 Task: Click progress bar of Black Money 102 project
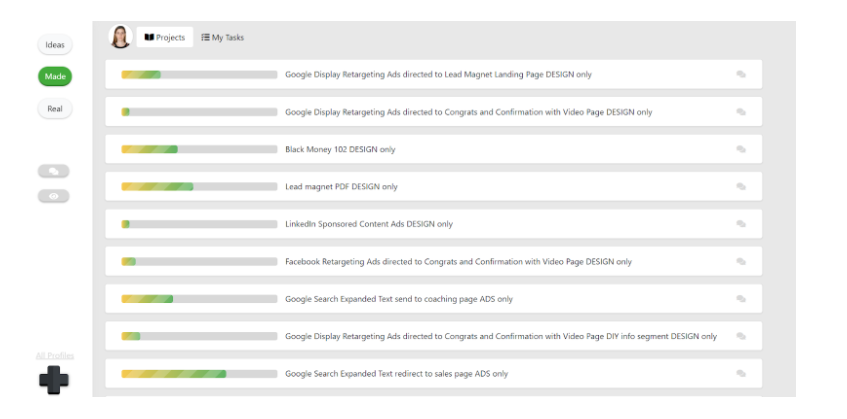[199, 149]
